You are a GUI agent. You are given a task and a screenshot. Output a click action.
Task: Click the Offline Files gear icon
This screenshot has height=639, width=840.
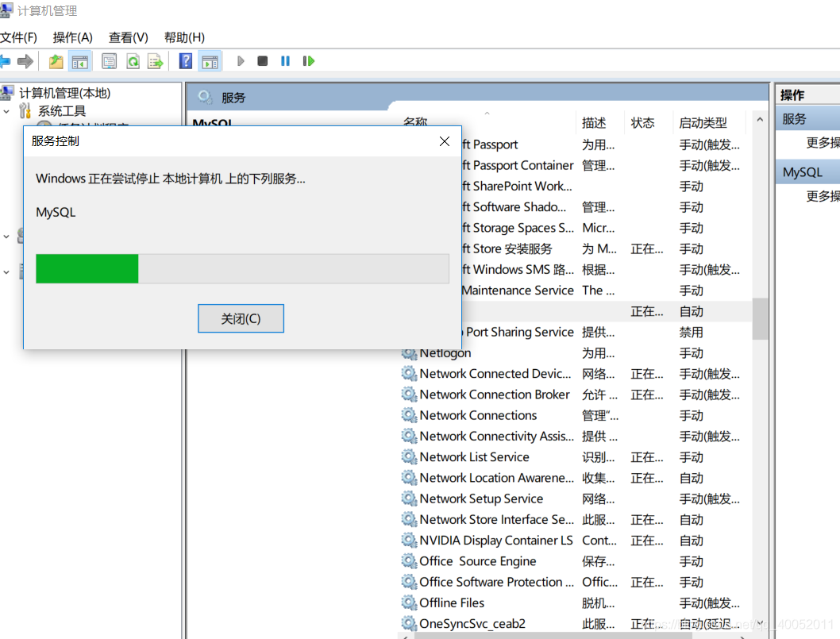[410, 603]
